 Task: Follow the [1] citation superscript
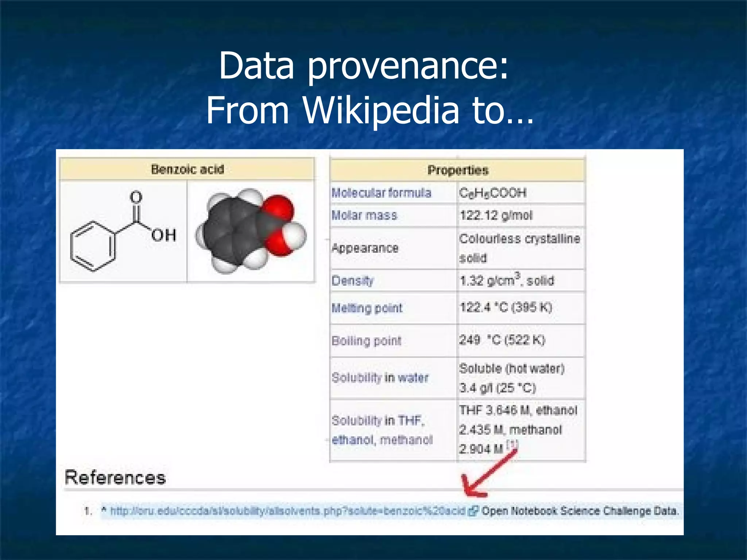click(512, 444)
